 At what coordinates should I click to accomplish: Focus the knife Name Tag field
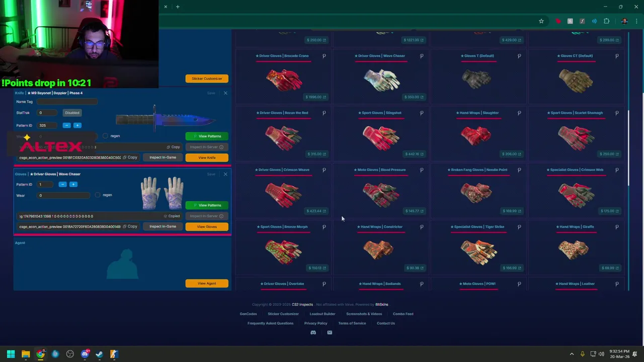67,102
